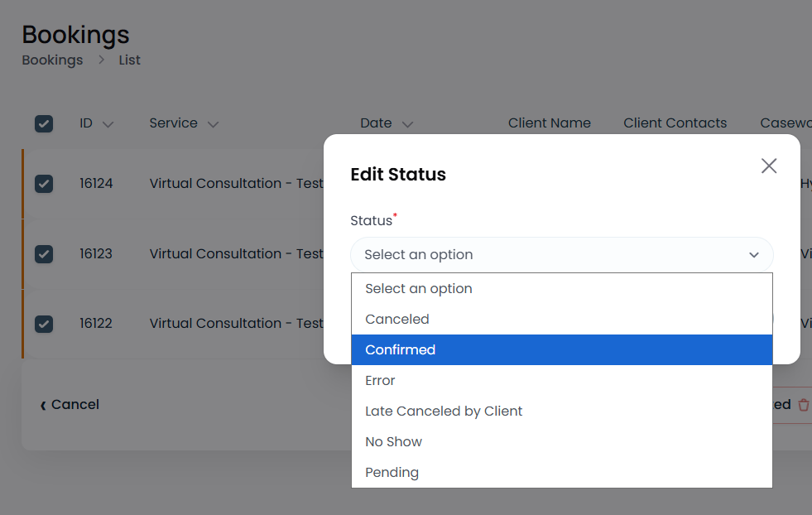Click the Client Contacts column header
Screen dimensions: 812x515
pos(675,123)
